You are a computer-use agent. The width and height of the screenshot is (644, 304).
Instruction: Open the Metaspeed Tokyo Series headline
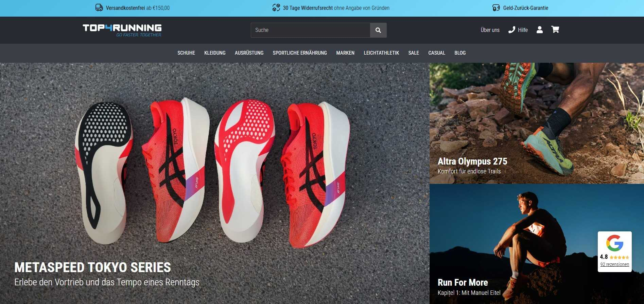pos(92,267)
